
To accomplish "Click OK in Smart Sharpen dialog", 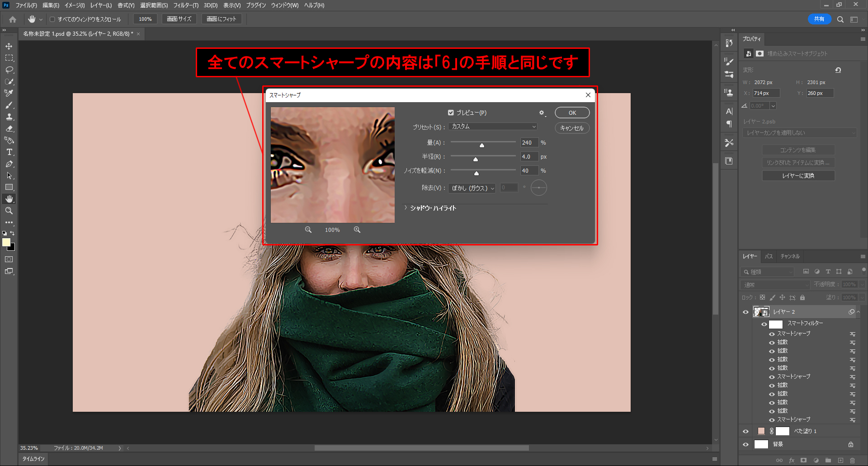I will click(572, 113).
